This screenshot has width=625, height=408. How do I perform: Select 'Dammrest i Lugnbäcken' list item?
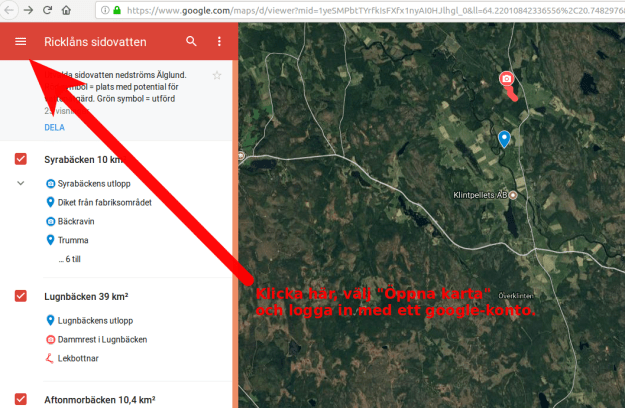click(102, 339)
